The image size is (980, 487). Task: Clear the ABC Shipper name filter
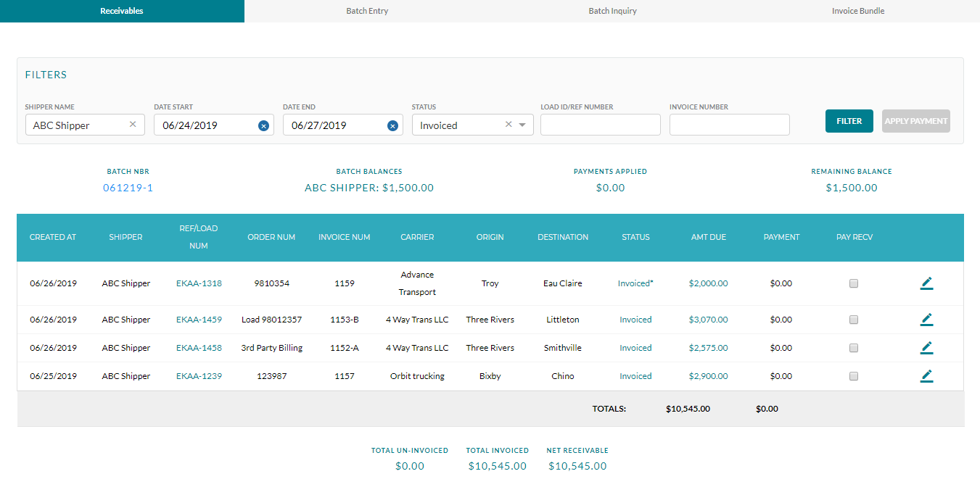click(x=133, y=124)
